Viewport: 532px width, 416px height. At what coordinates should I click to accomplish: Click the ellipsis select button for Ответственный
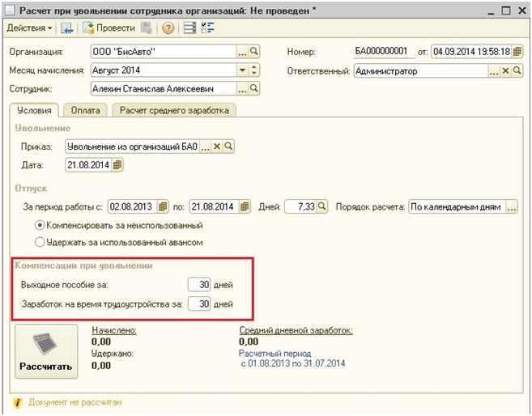[494, 71]
